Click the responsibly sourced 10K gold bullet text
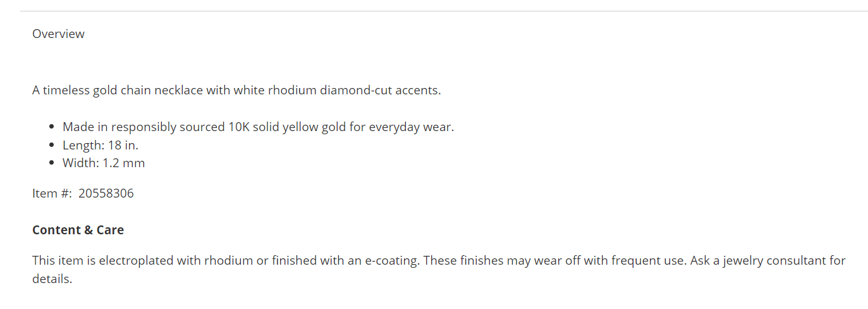The width and height of the screenshot is (868, 309). tap(258, 127)
